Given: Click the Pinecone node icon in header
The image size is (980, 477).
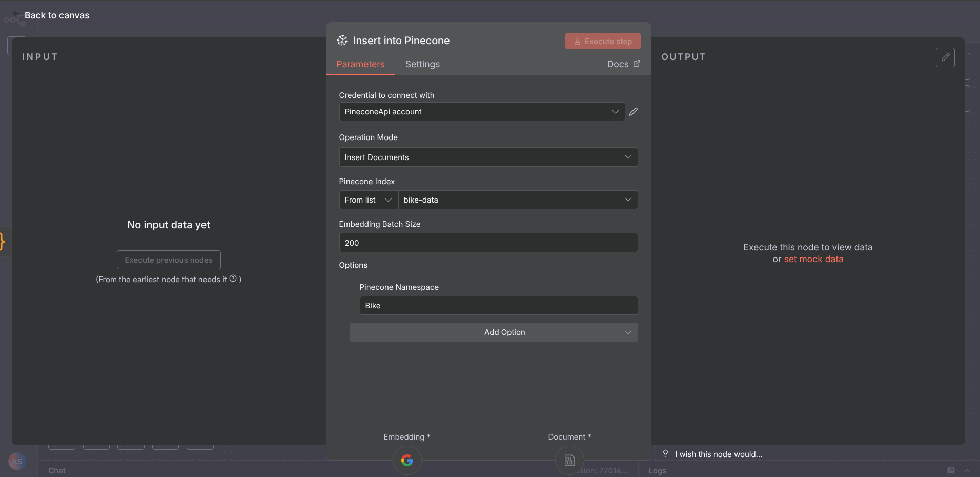Looking at the screenshot, I should pos(342,41).
